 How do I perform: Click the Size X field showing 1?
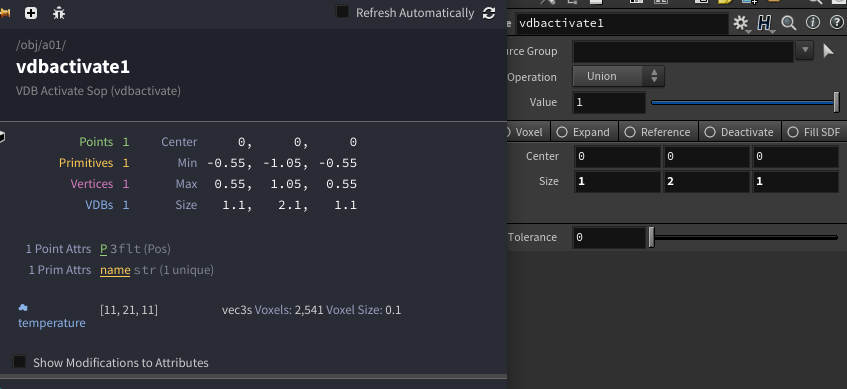click(617, 182)
